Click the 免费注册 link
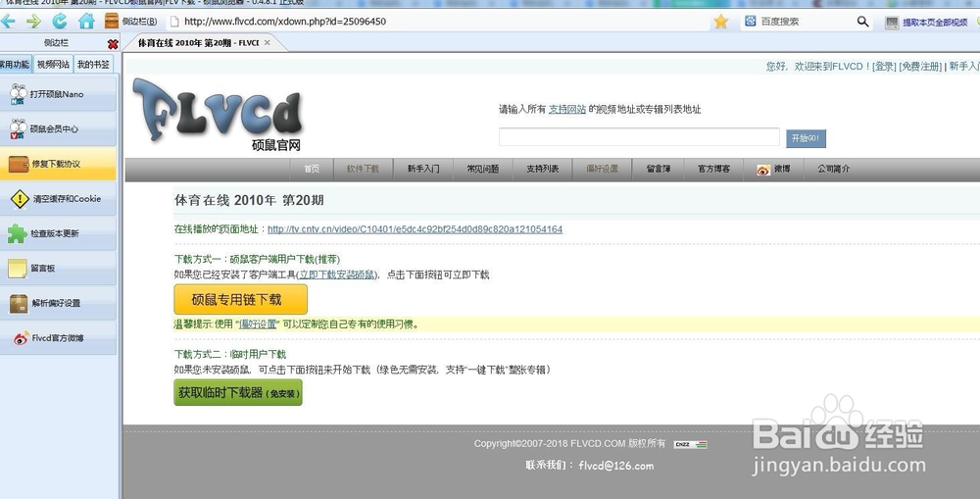Screen dimensions: 980x499 pos(920,67)
